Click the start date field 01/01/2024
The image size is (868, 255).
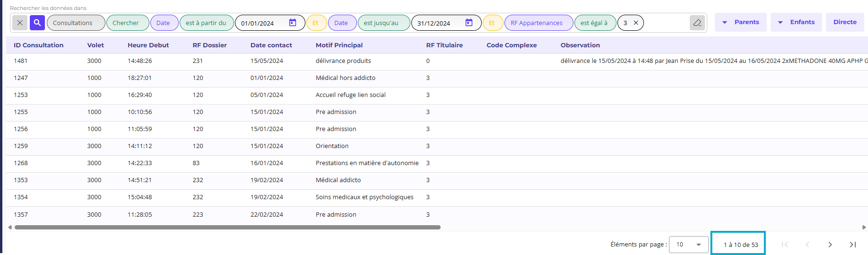point(261,23)
